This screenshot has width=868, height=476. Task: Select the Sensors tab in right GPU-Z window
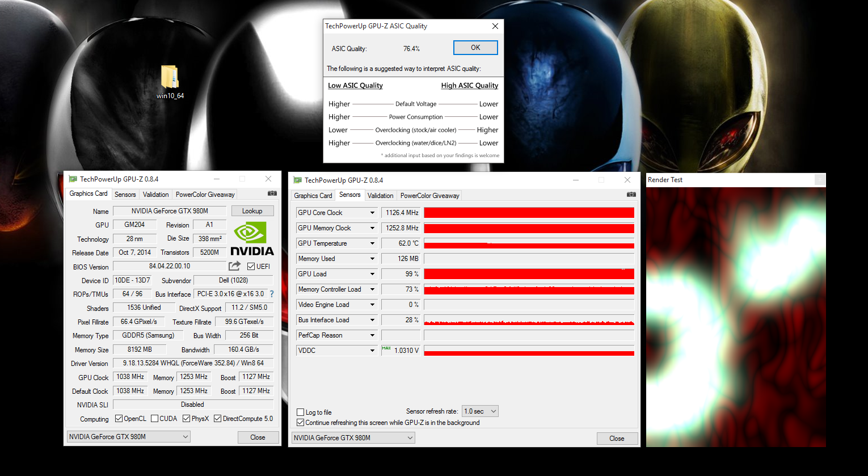click(350, 195)
